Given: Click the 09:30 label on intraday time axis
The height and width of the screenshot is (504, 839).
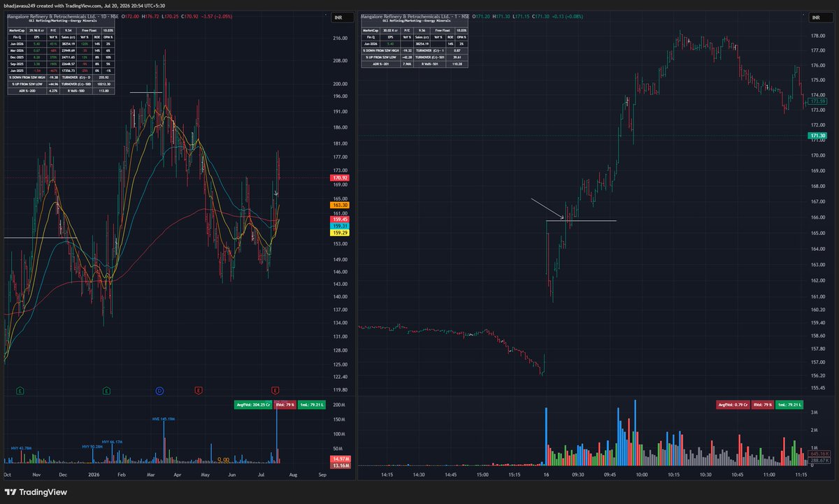Looking at the screenshot, I should [x=578, y=474].
